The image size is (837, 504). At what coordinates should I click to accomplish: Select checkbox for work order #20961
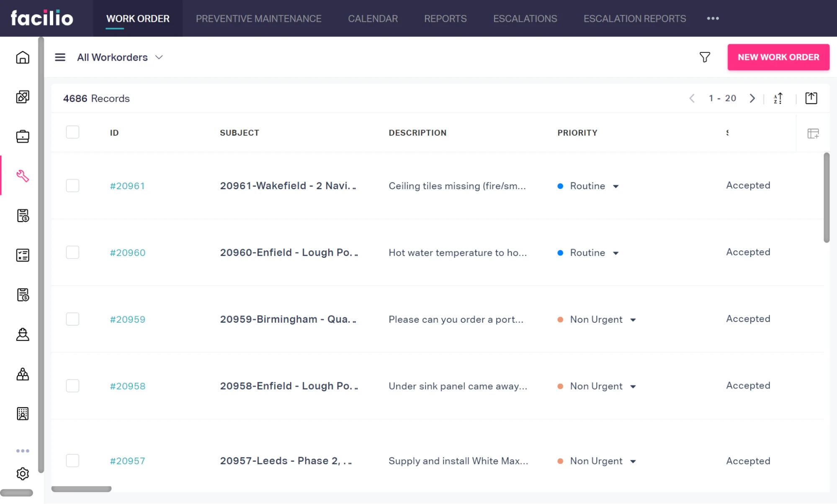(72, 185)
